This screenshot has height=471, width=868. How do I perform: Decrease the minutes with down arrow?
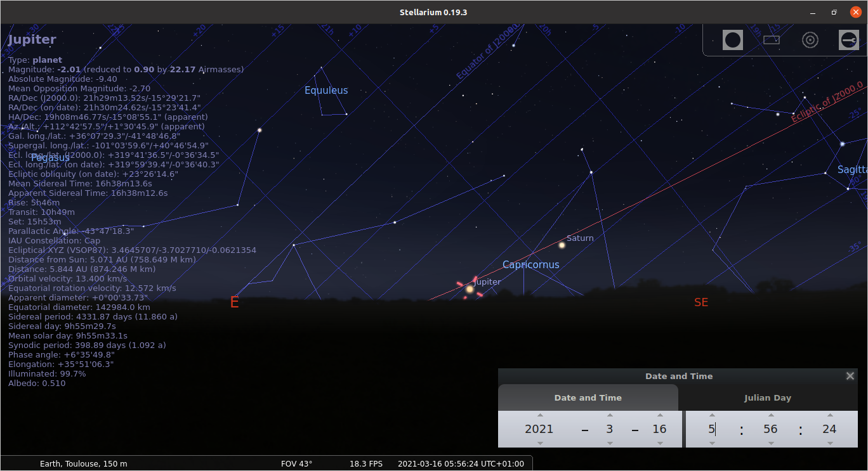770,443
